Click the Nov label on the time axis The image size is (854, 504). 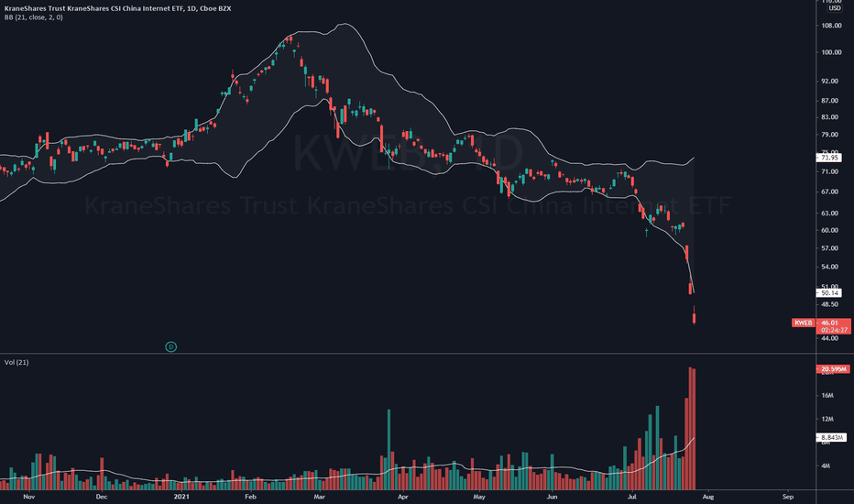[29, 497]
